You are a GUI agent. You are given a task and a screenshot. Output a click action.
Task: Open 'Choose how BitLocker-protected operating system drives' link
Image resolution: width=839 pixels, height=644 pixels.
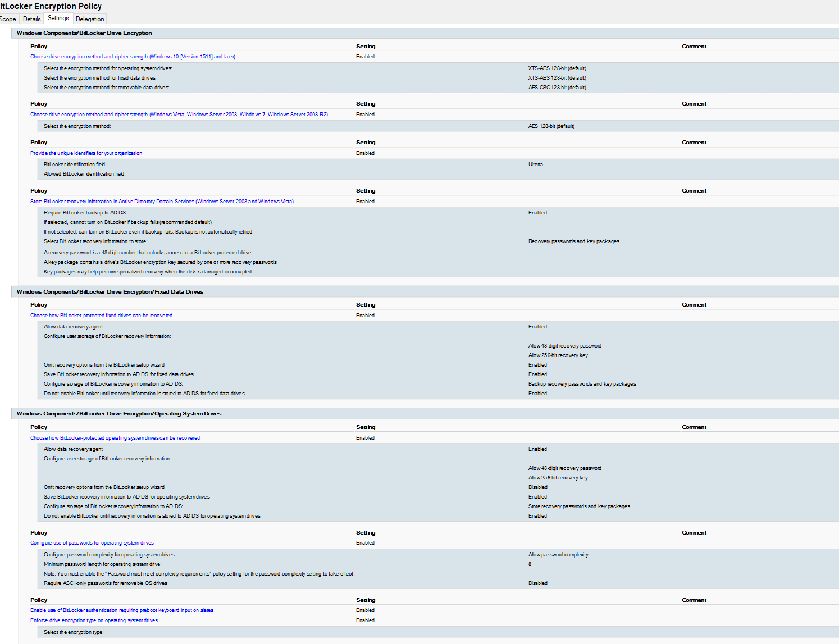(115, 438)
